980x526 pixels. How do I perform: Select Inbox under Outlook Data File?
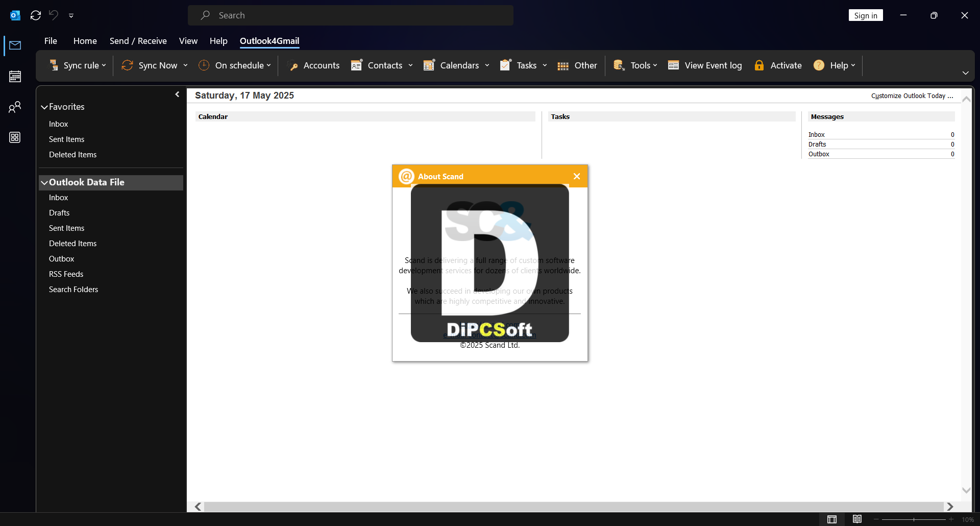[58, 198]
